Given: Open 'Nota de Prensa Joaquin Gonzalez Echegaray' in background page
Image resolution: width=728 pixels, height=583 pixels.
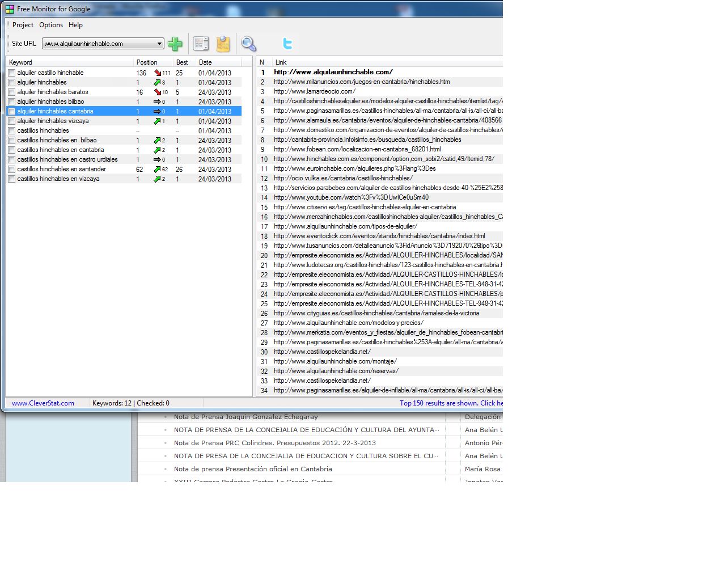Looking at the screenshot, I should click(246, 417).
